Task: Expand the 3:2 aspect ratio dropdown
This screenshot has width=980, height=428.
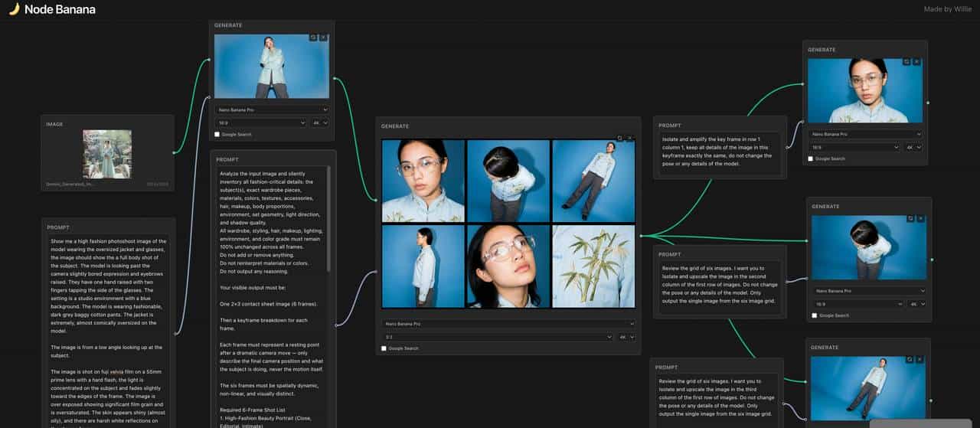Action: tap(497, 336)
